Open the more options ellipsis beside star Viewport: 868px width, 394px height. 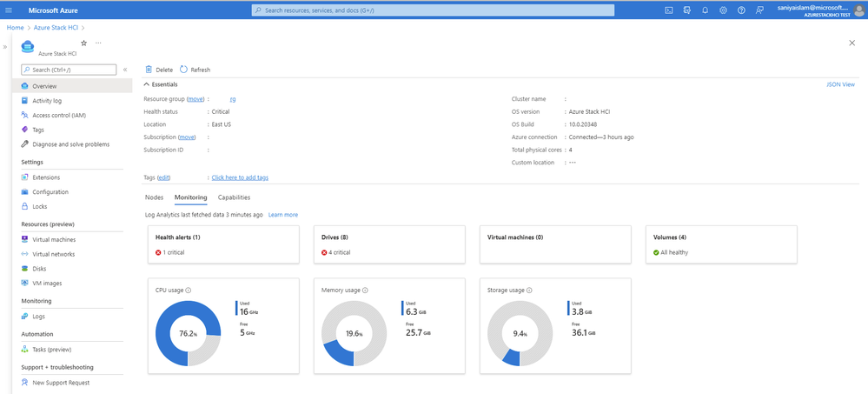coord(98,43)
